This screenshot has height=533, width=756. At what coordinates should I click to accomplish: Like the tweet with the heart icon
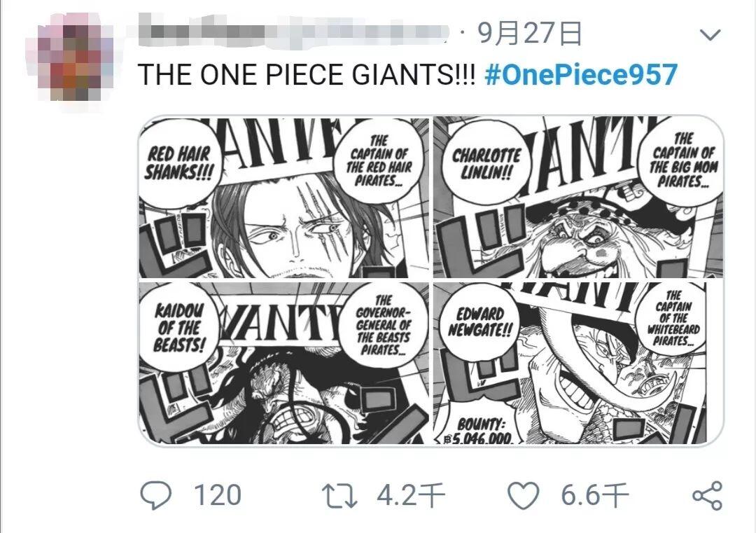coord(522,496)
